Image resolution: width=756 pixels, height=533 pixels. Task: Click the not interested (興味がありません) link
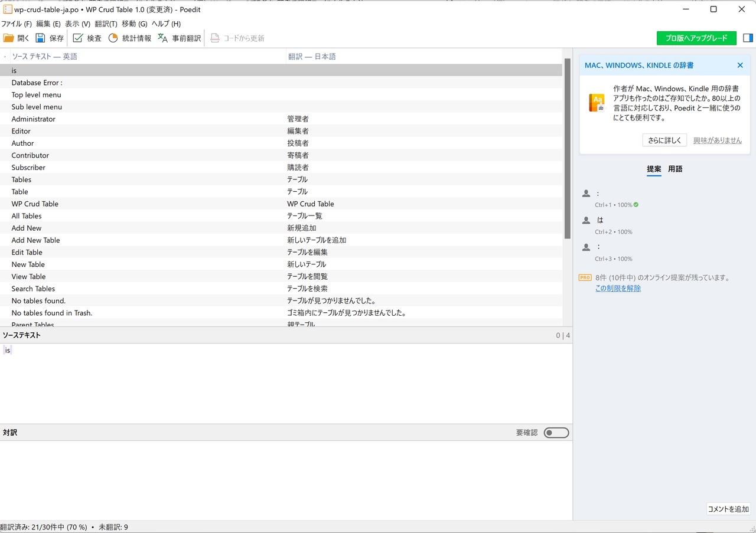(x=717, y=140)
